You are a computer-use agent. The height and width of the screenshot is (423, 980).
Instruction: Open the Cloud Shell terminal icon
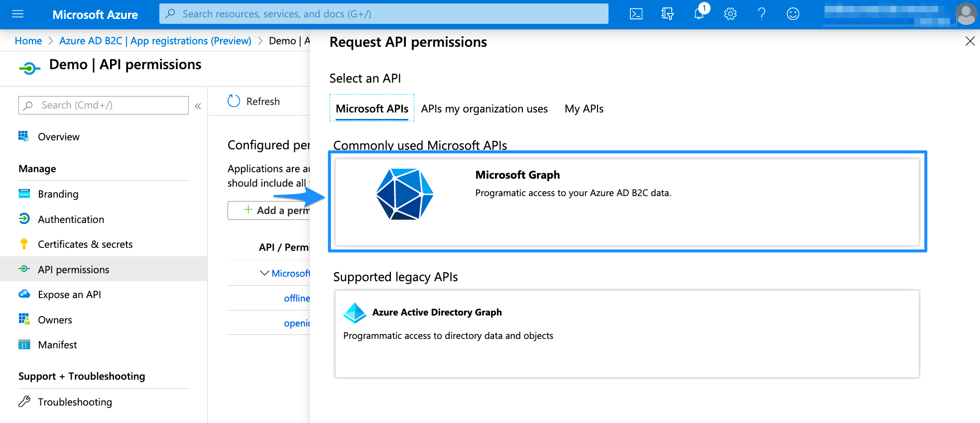tap(636, 14)
